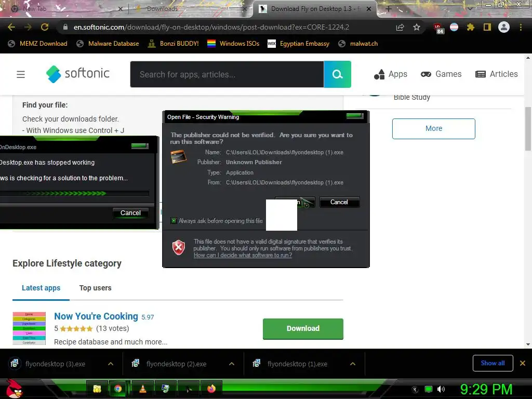Show hidden tray icons

(x=415, y=390)
